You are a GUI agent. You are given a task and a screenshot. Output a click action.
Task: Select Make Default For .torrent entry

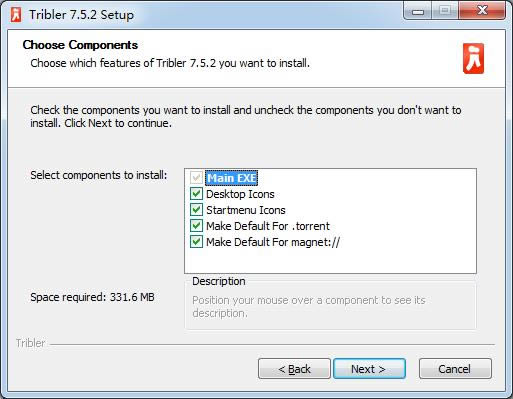coord(268,226)
